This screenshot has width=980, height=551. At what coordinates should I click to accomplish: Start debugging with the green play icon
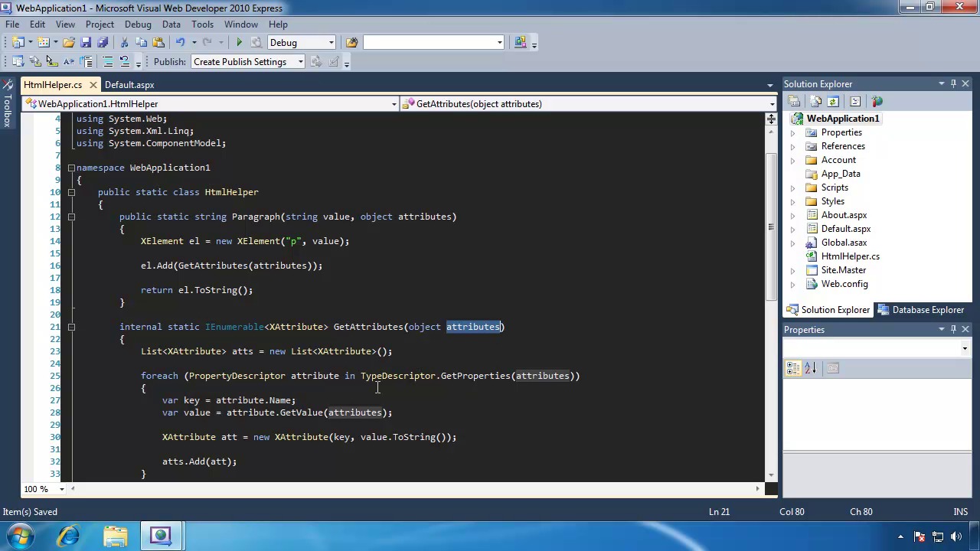239,42
